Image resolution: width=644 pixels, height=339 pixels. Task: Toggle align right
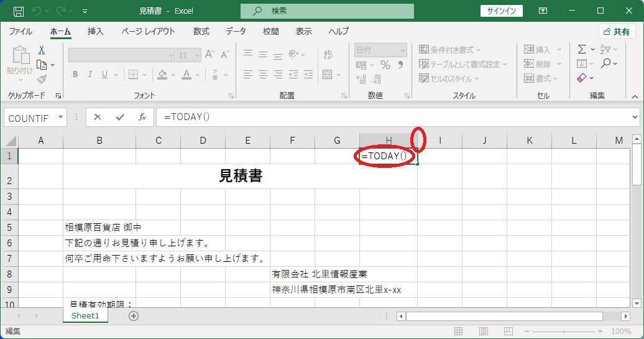pyautogui.click(x=278, y=75)
